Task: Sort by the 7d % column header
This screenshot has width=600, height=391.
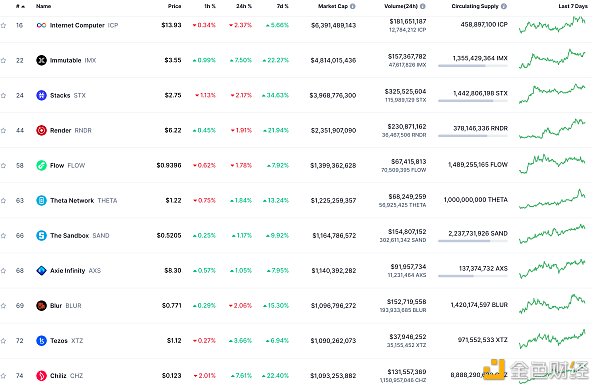Action: pos(282,6)
